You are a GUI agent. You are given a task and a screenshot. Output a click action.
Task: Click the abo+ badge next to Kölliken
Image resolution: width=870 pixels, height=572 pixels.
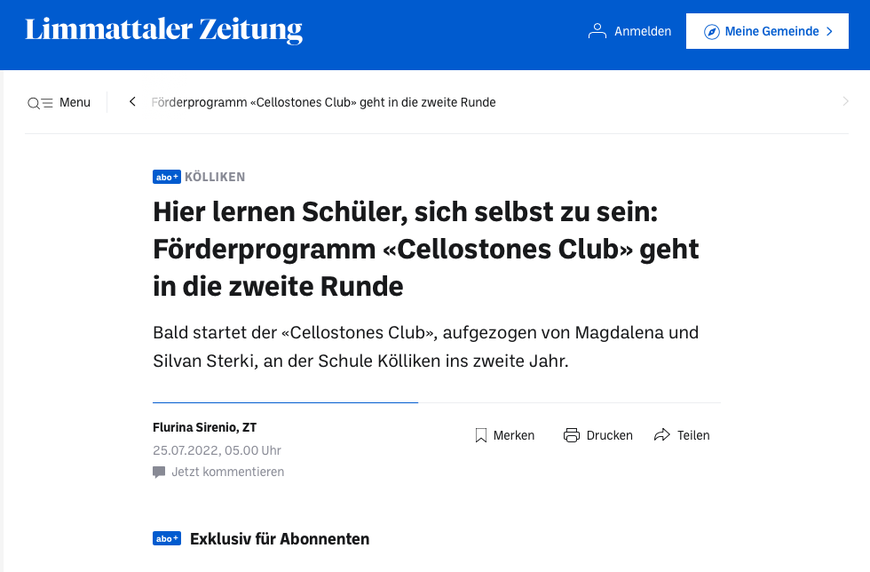pos(166,177)
